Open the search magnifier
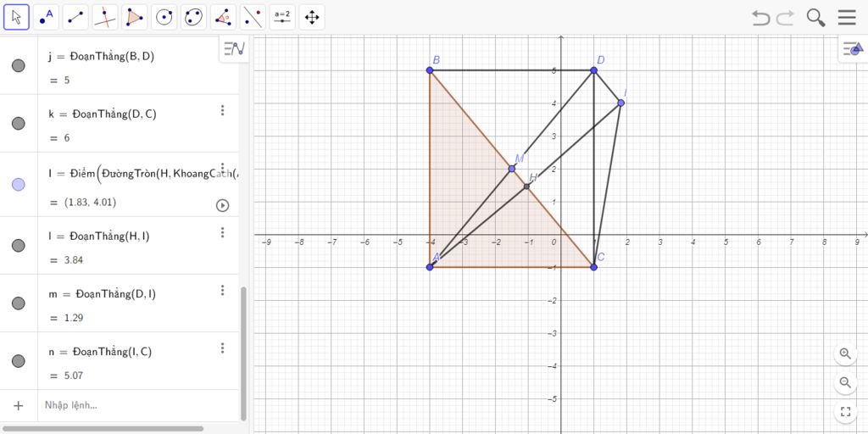 (816, 18)
